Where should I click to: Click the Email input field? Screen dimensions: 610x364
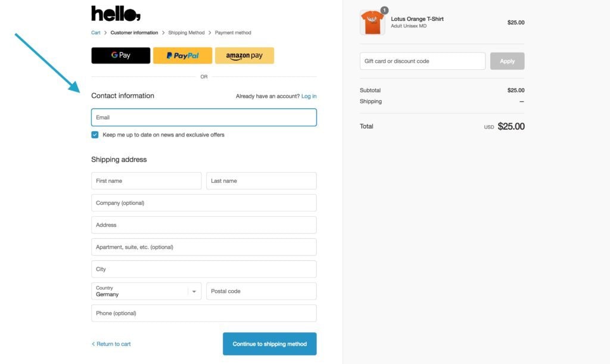tap(203, 117)
